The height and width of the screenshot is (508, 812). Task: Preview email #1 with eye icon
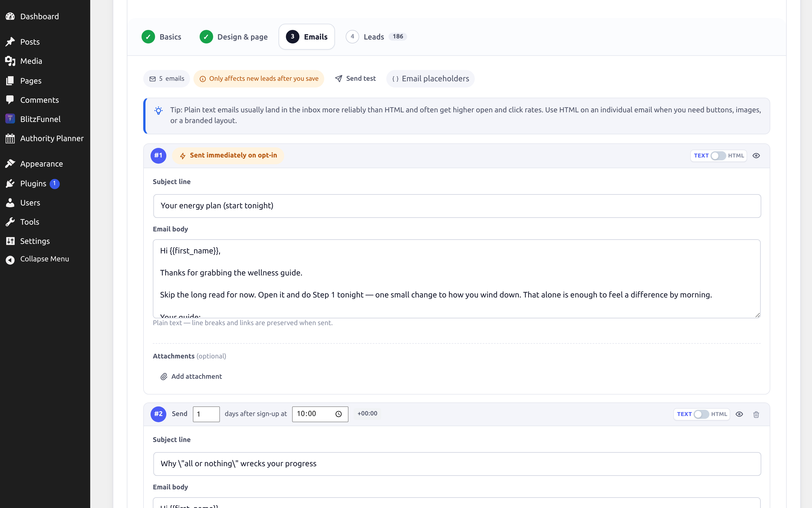coord(756,156)
